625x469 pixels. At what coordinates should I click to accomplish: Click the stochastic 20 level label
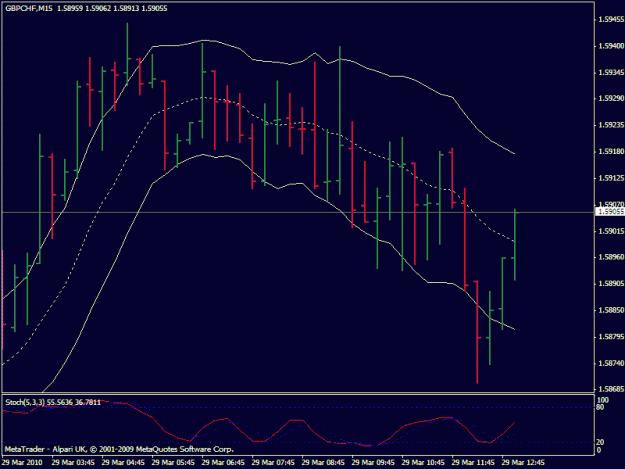[601, 442]
